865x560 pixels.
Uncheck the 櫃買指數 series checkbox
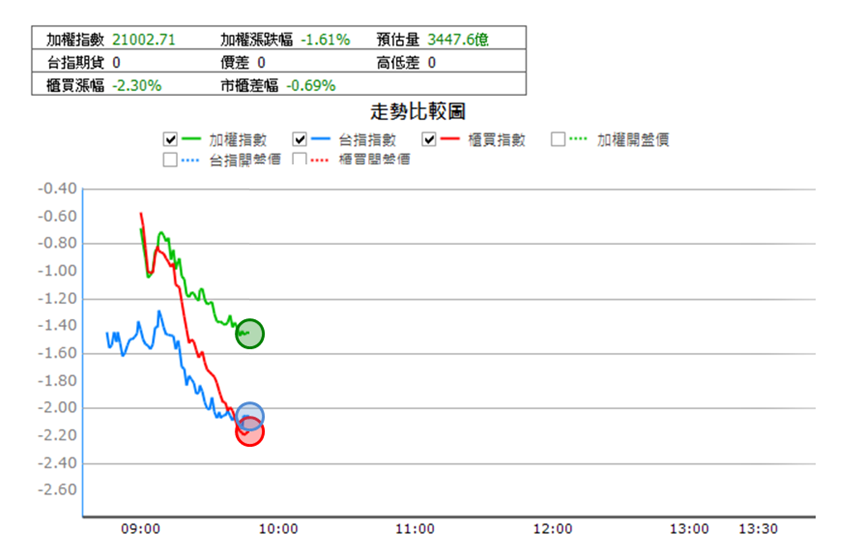429,139
